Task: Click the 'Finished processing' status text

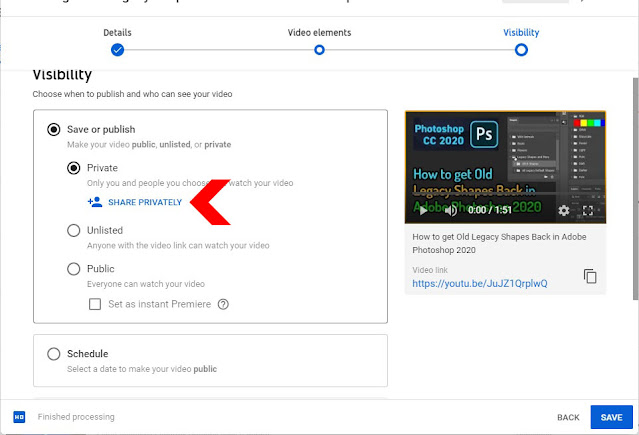Action: [76, 417]
